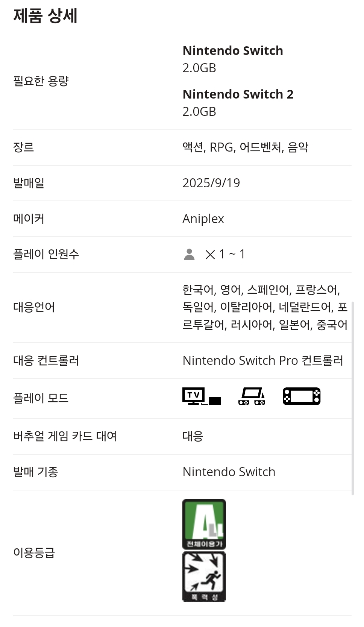Screen dimensions: 364x627
Task: Click Nintendo Switch value beside 발매 기종
Action: click(229, 472)
